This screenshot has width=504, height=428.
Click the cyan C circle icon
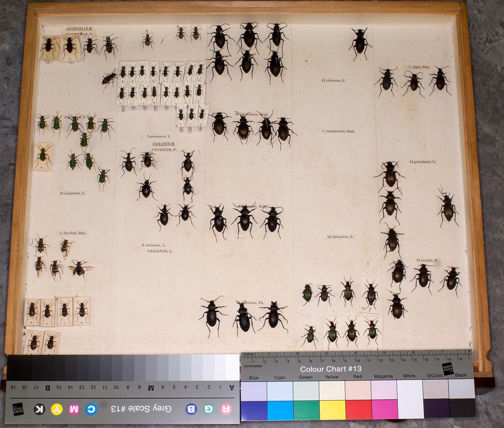(91, 409)
